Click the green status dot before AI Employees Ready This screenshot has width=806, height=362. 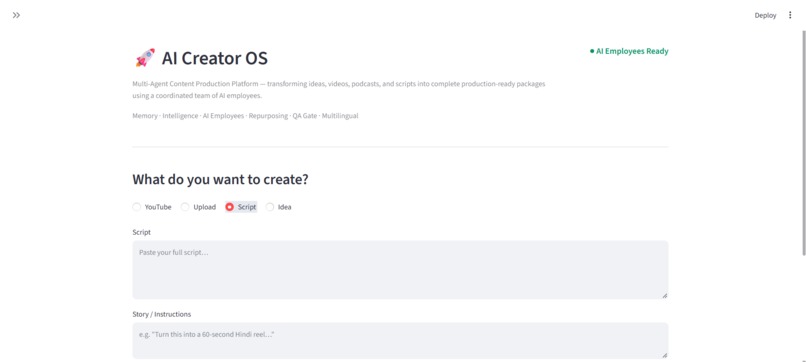pos(592,51)
